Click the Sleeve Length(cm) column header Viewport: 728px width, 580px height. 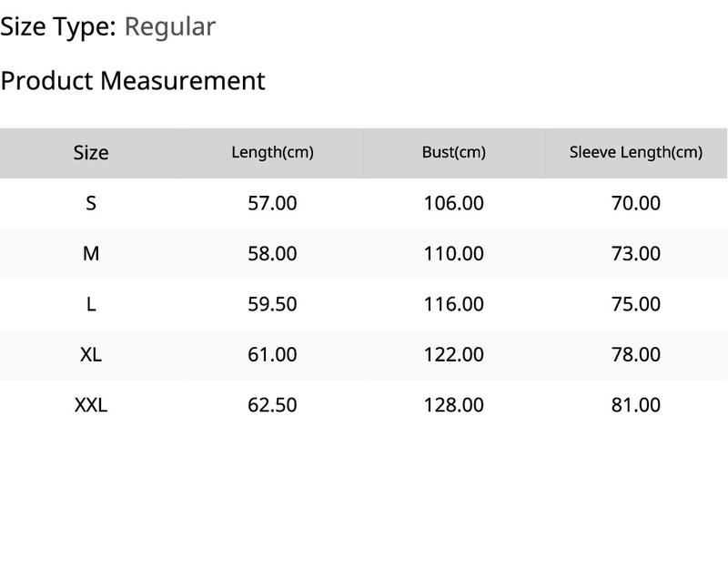[x=636, y=153]
